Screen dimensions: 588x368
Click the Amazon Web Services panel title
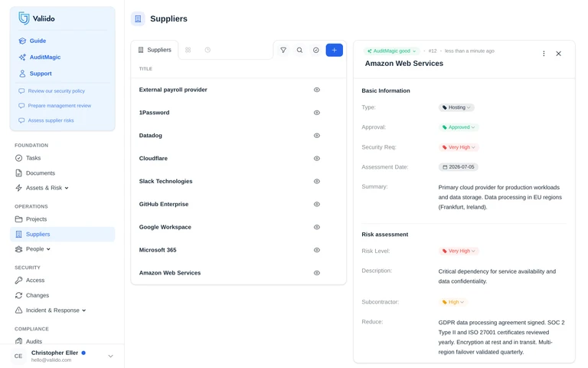point(404,64)
